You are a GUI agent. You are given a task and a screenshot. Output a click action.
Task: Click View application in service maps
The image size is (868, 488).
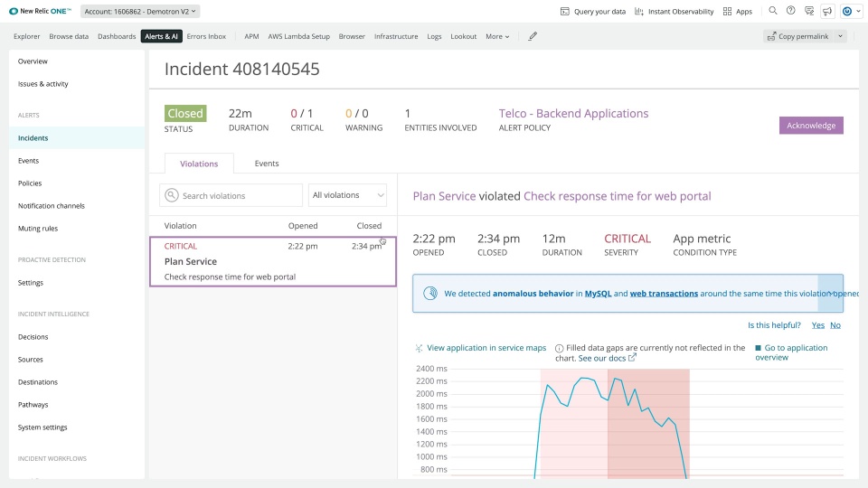(486, 348)
